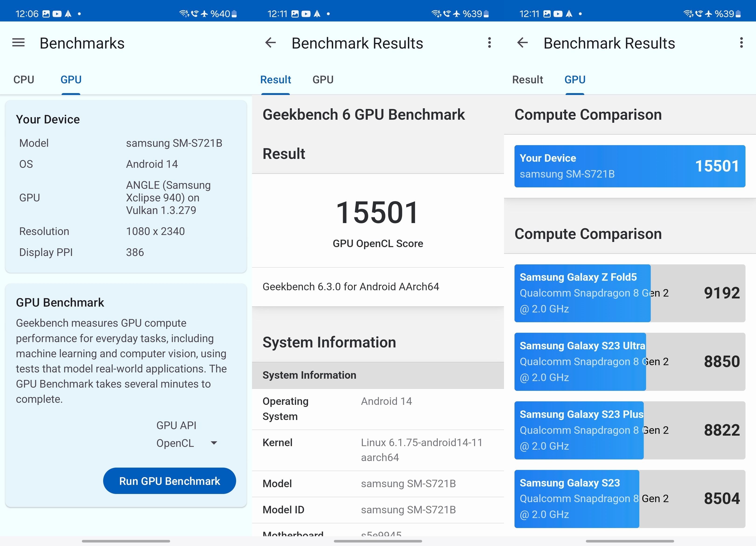Click YouTube notification icon in left status bar
This screenshot has width=756, height=546.
tap(57, 14)
